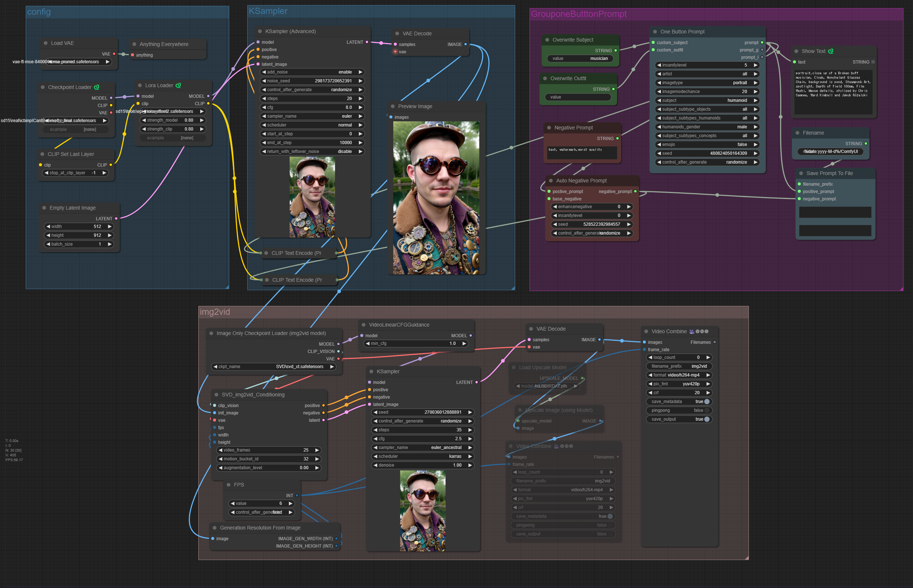
Task: Toggle pingpong in the top Video Combine node
Action: [706, 410]
